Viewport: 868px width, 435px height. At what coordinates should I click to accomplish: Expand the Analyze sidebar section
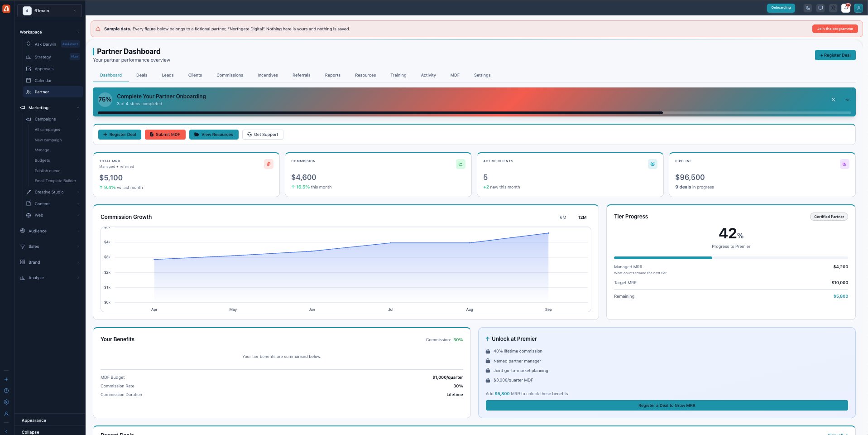(x=50, y=278)
